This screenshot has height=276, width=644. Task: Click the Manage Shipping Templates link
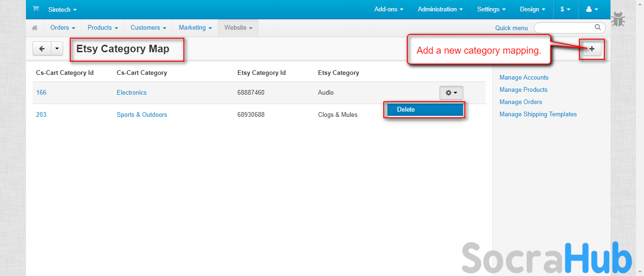[x=538, y=114]
